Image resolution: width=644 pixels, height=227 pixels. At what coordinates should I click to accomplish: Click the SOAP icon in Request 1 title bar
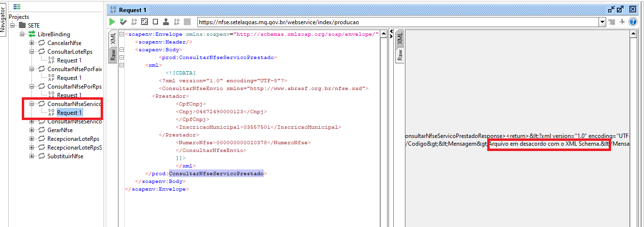click(x=112, y=9)
